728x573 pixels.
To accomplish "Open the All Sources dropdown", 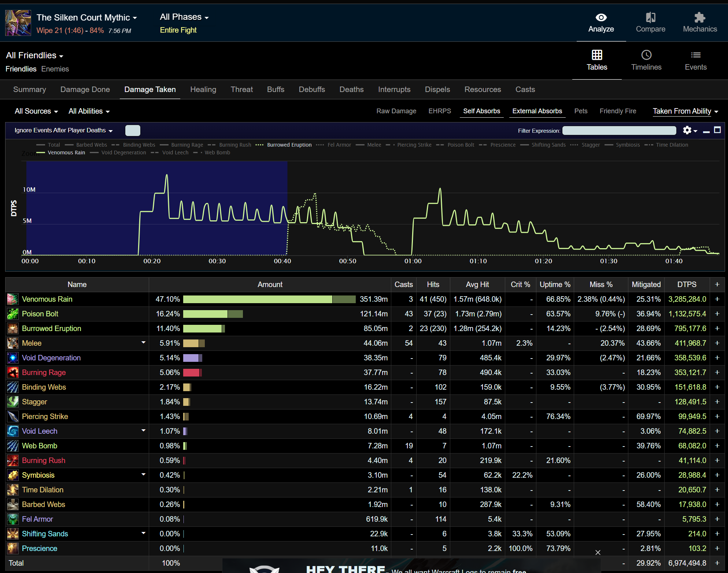I will click(36, 111).
